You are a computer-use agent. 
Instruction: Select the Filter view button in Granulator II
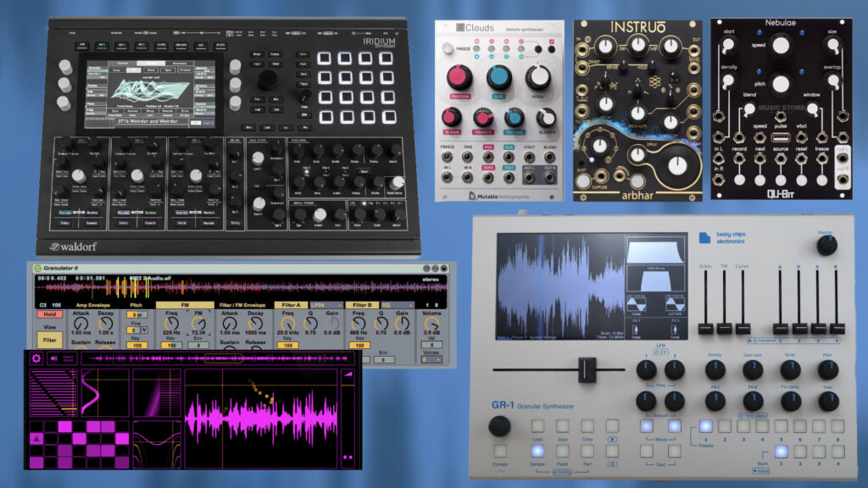point(49,340)
